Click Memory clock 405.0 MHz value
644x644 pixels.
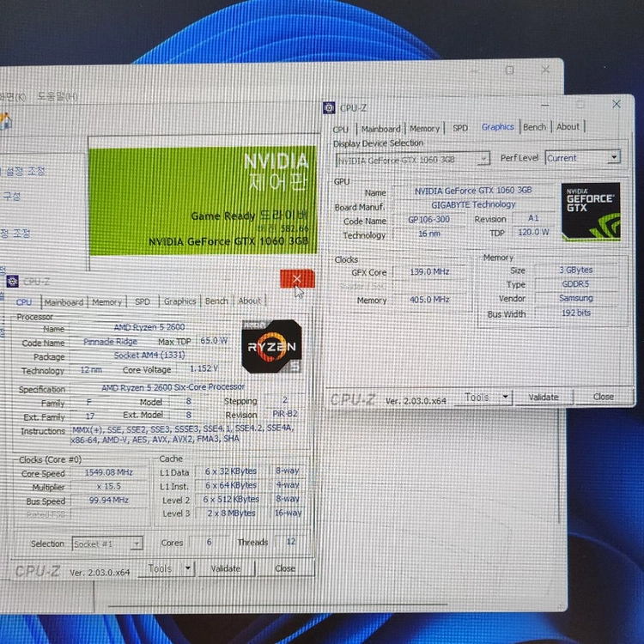tap(429, 300)
